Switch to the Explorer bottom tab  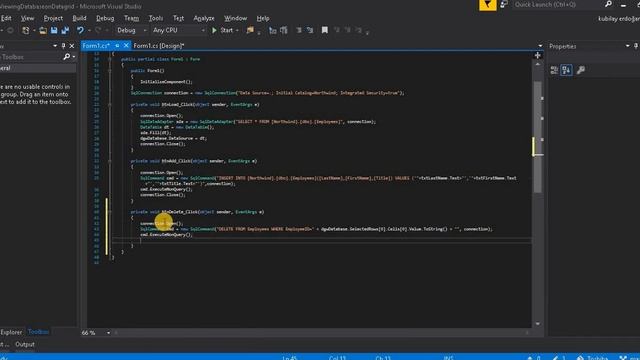(11, 332)
